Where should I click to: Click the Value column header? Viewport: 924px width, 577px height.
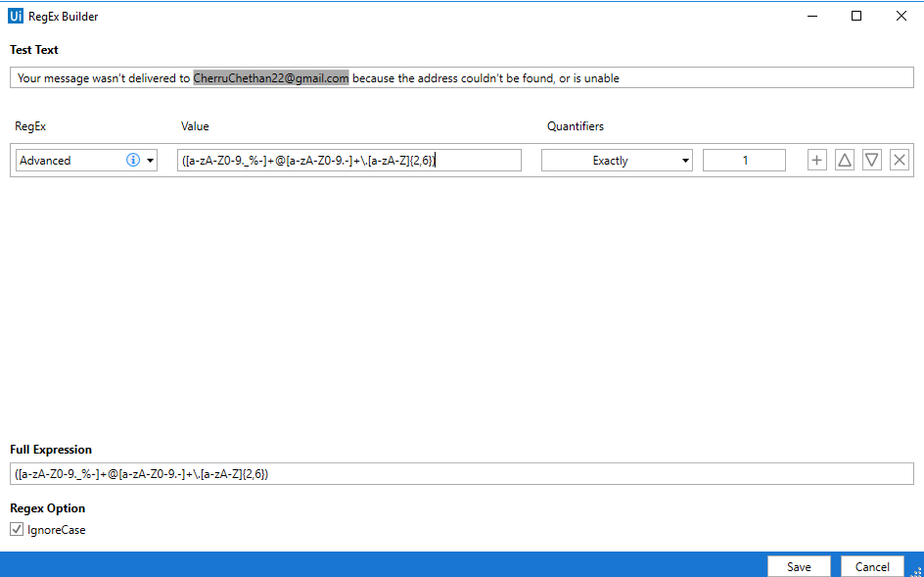tap(195, 126)
